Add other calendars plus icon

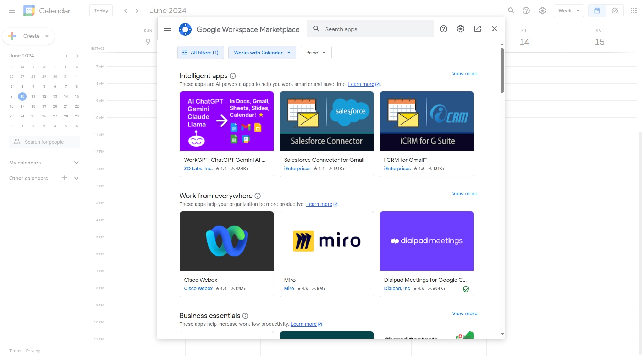(65, 178)
